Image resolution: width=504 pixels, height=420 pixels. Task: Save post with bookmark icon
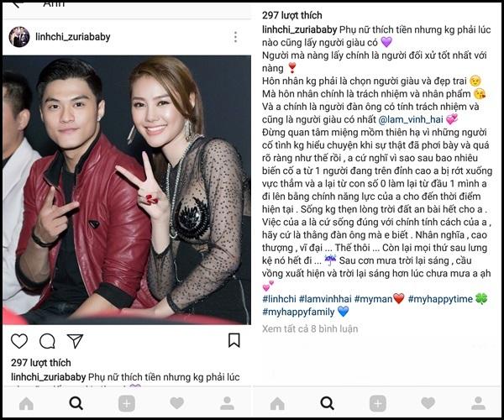(234, 340)
